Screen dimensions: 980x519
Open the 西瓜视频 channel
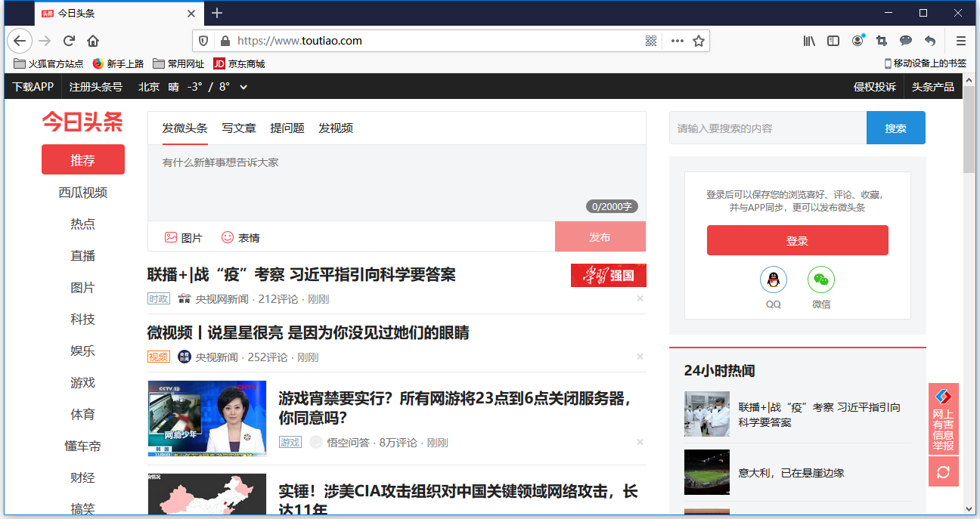pyautogui.click(x=83, y=193)
